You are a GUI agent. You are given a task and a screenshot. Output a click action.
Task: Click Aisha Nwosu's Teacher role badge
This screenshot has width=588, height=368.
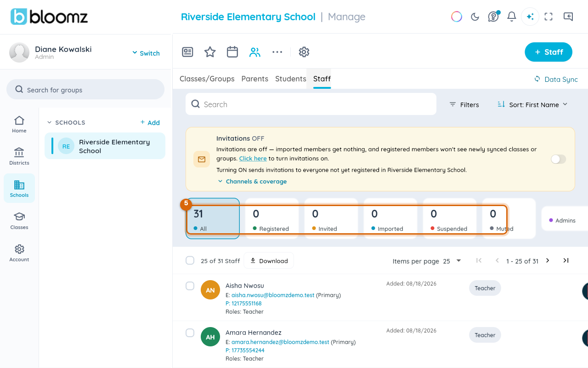pos(485,288)
